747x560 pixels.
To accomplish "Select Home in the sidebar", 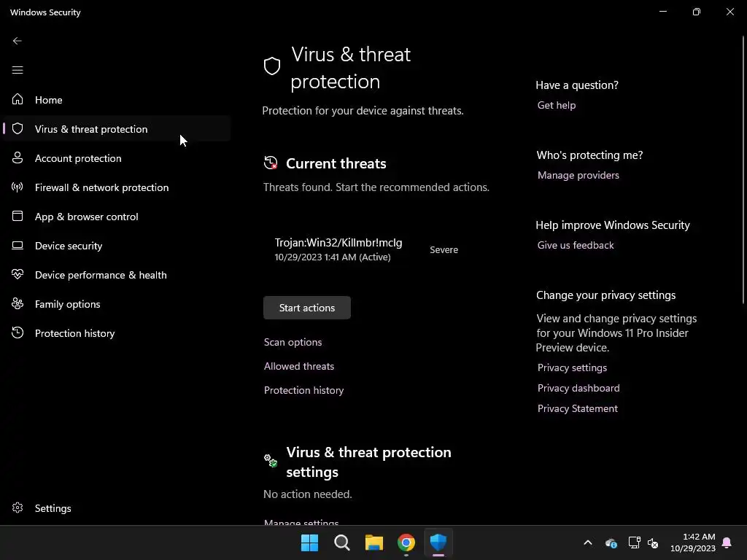I will tap(117, 99).
